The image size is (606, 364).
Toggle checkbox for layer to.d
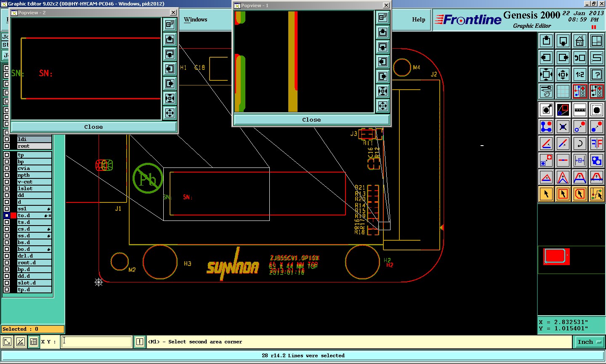pos(6,215)
